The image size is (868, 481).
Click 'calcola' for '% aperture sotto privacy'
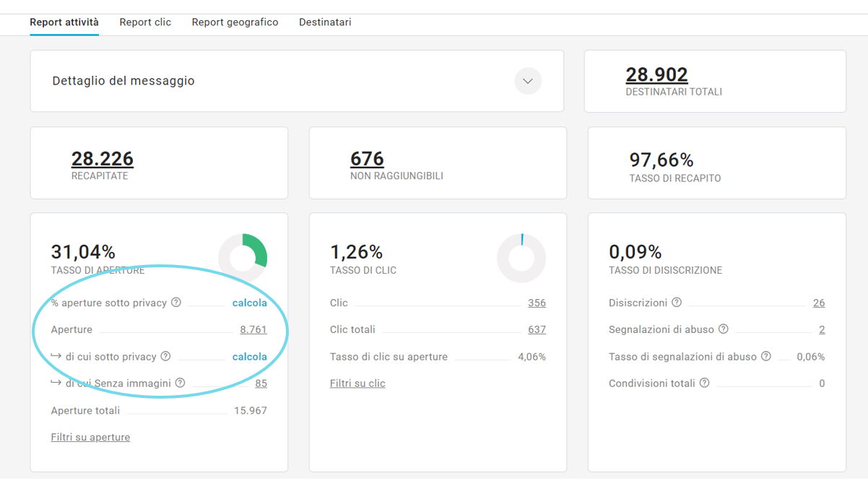pyautogui.click(x=249, y=303)
